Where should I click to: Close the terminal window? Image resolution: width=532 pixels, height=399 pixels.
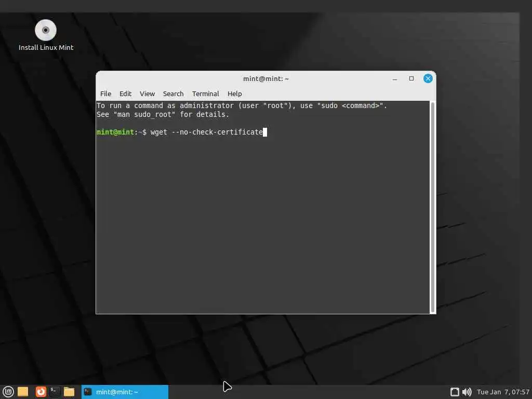tap(428, 79)
